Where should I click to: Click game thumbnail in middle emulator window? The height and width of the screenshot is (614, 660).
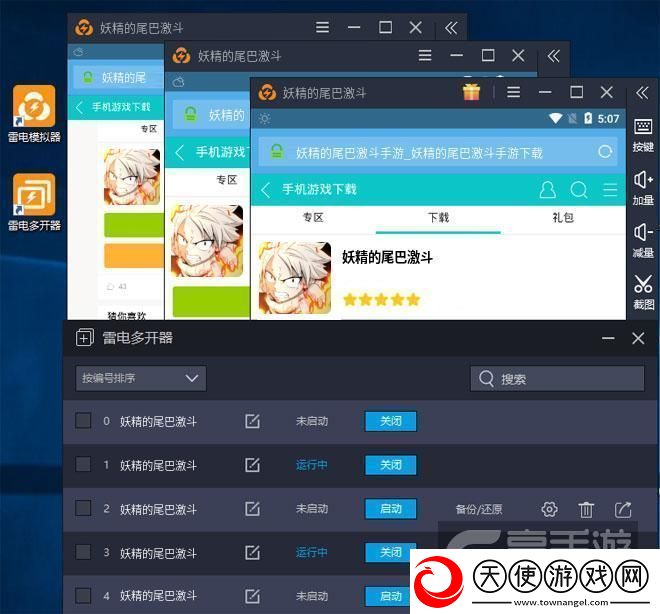tap(207, 241)
